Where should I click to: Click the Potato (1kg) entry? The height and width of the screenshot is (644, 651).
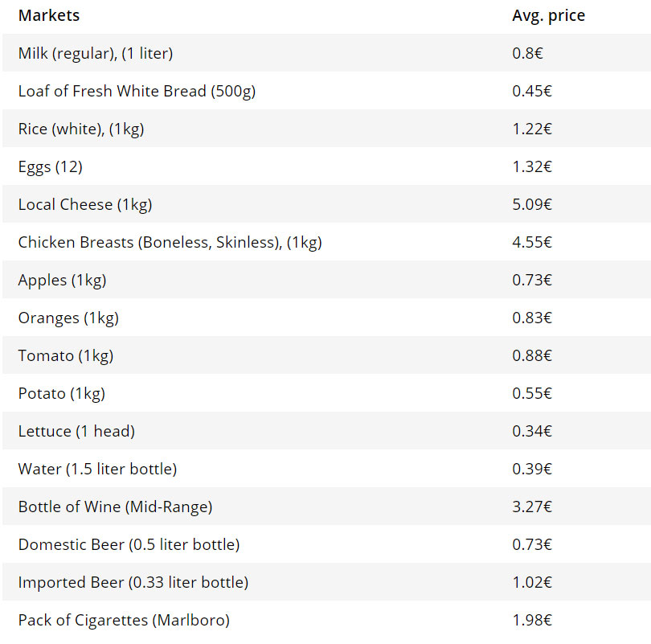(62, 393)
